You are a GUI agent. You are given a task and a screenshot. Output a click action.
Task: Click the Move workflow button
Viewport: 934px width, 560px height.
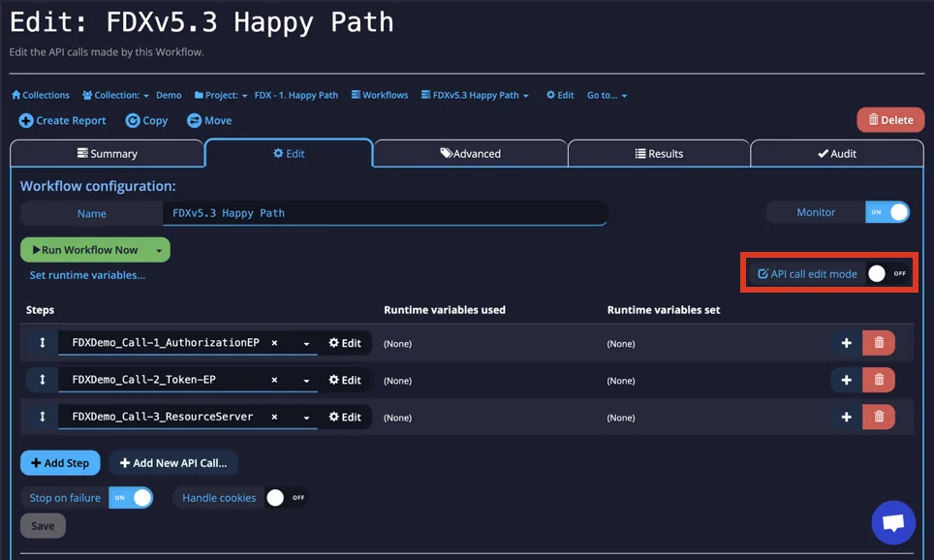(x=209, y=120)
